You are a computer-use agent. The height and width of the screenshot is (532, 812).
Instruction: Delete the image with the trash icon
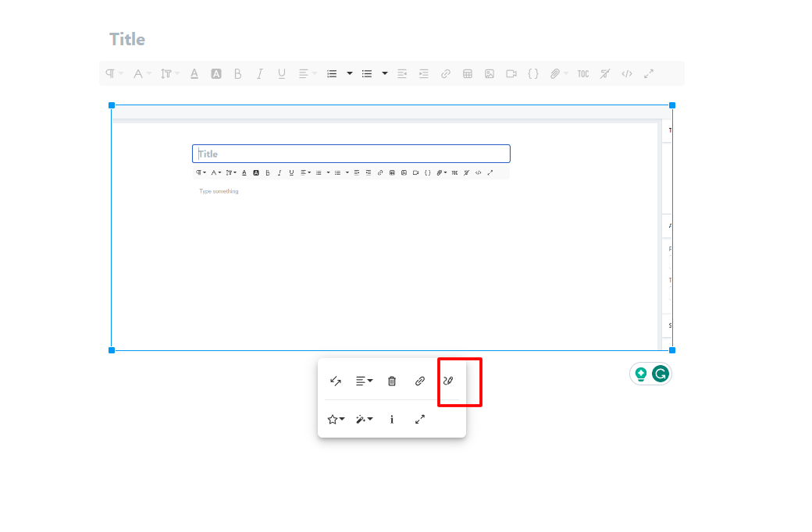click(x=392, y=381)
